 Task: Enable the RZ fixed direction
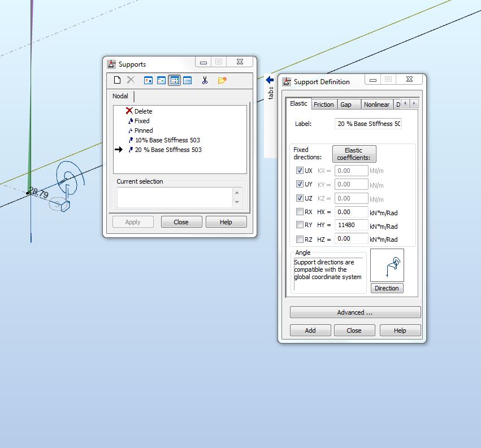click(300, 239)
